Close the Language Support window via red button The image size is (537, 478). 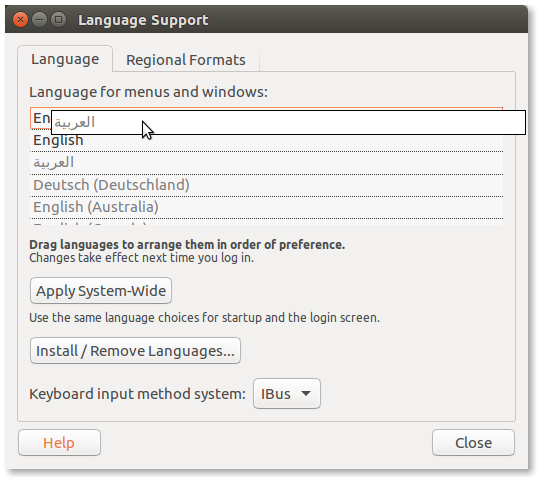(20, 20)
